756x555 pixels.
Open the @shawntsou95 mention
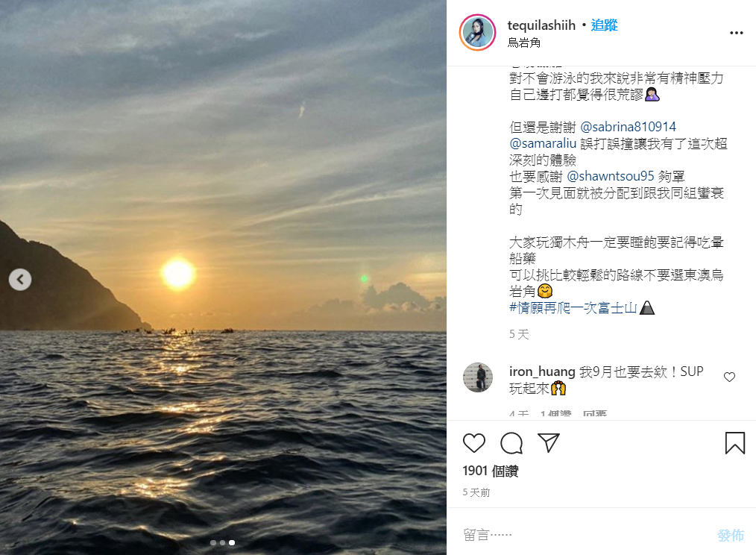click(611, 176)
